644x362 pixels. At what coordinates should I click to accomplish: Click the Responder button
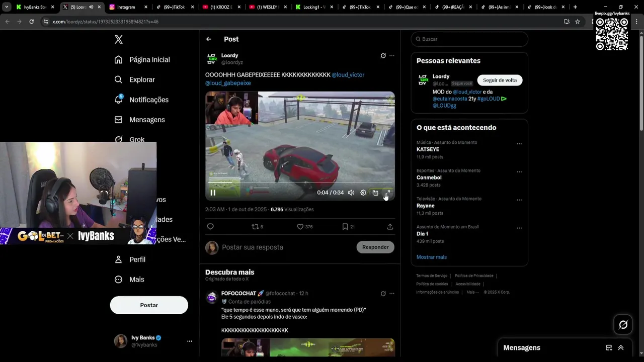coord(375,247)
